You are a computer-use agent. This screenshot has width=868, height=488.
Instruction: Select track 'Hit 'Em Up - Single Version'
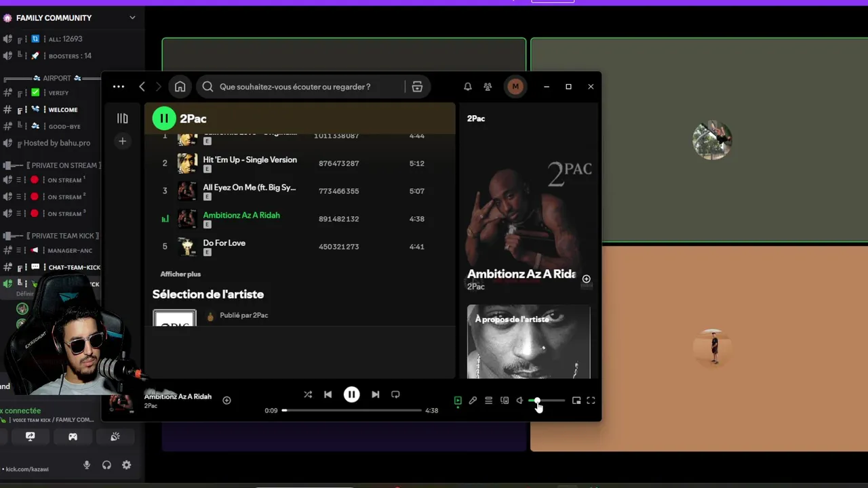point(250,160)
